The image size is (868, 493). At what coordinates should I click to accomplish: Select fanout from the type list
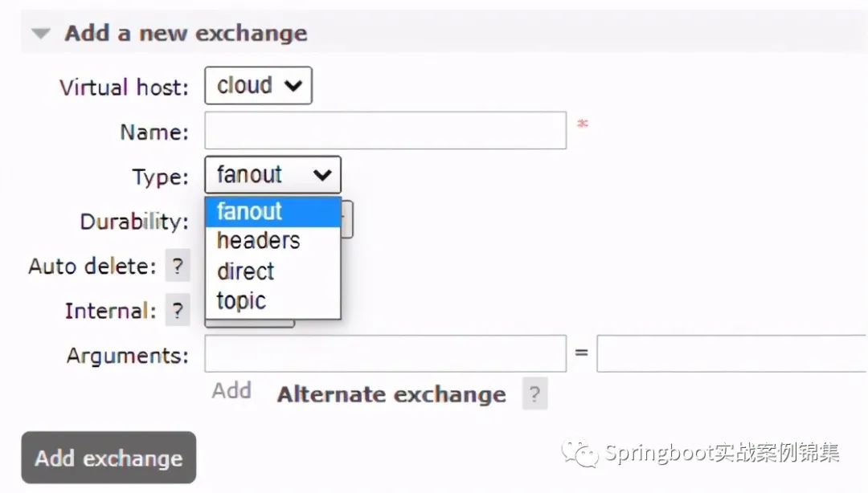coord(273,212)
